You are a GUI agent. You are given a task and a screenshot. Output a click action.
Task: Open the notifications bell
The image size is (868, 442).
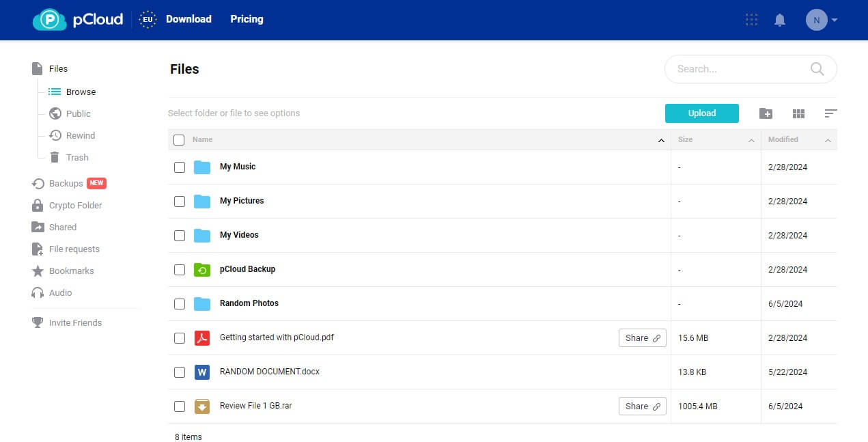coord(780,20)
